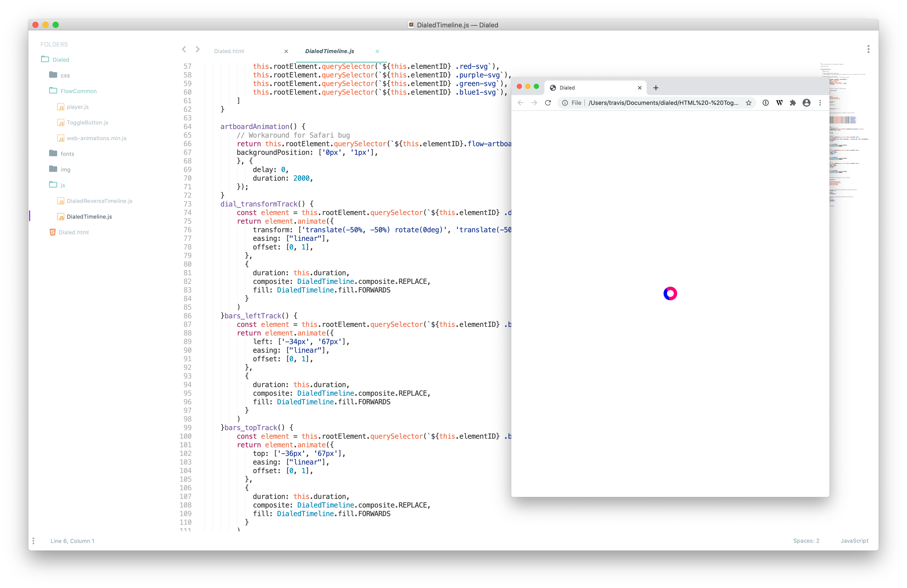
Task: Reload the browser page
Action: pos(548,102)
